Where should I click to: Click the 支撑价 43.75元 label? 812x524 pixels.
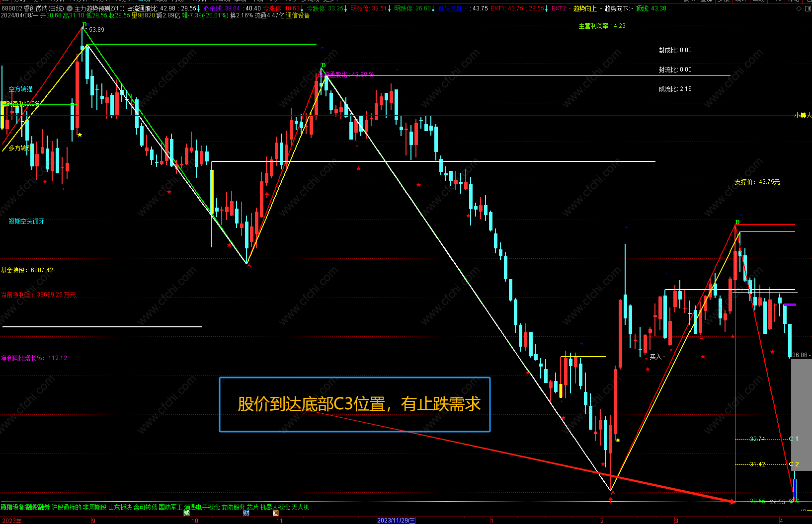click(x=757, y=182)
